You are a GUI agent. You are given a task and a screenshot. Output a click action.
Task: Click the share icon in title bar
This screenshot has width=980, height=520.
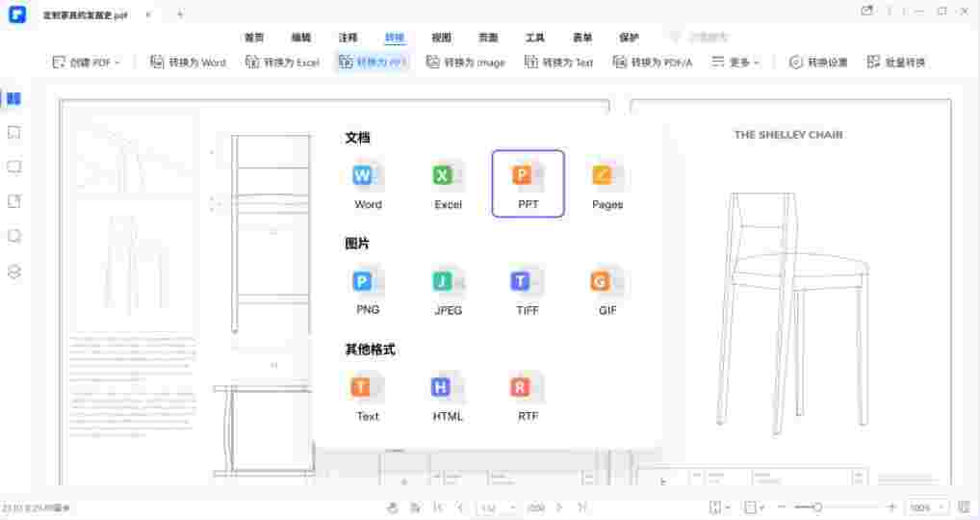pos(866,12)
